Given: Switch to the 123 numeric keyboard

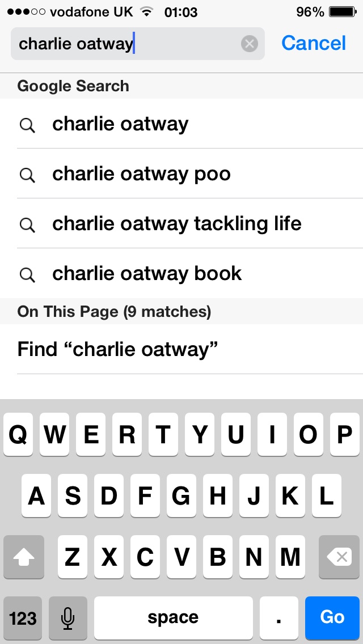Looking at the screenshot, I should [23, 617].
